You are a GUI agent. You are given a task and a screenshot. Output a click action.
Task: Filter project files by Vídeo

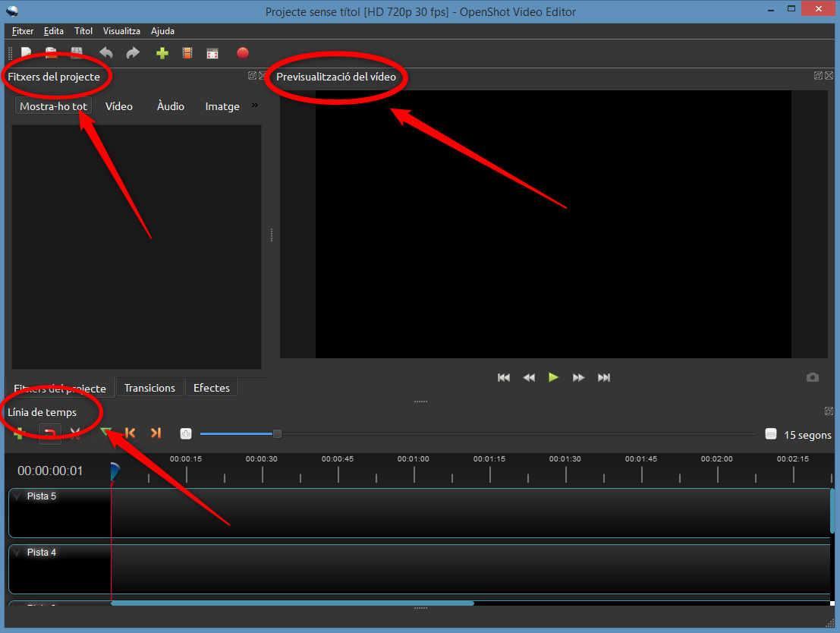119,106
